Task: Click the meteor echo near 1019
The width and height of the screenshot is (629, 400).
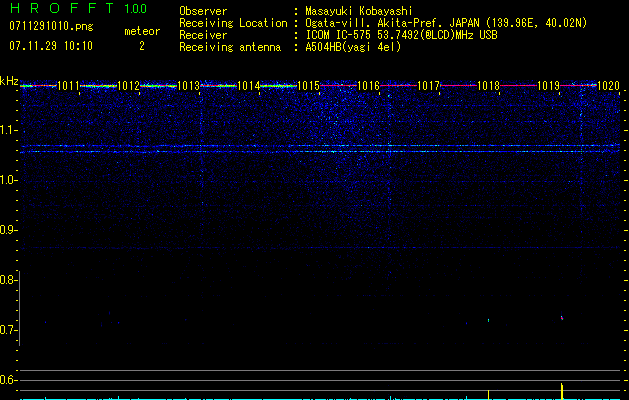Action: pyautogui.click(x=562, y=317)
